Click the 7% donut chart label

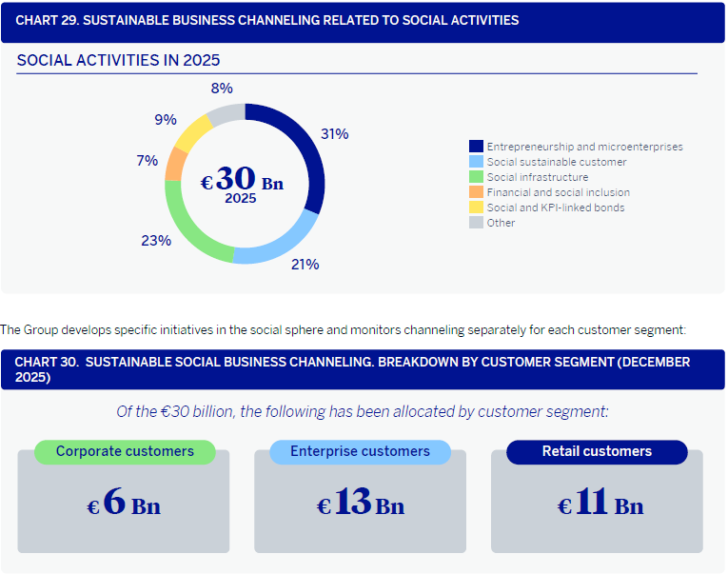click(x=147, y=161)
